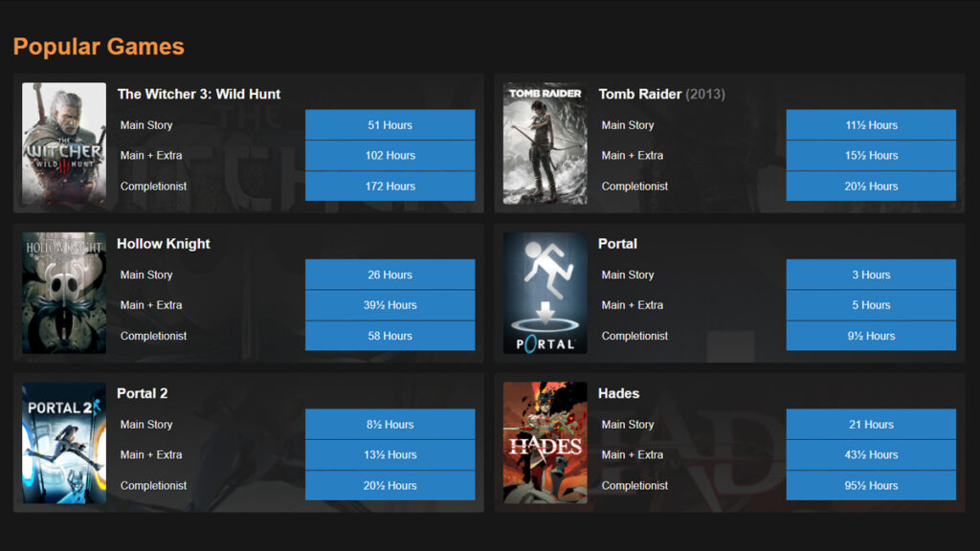Image resolution: width=980 pixels, height=551 pixels.
Task: Click Witcher 3 'Main Story' label
Action: [146, 125]
